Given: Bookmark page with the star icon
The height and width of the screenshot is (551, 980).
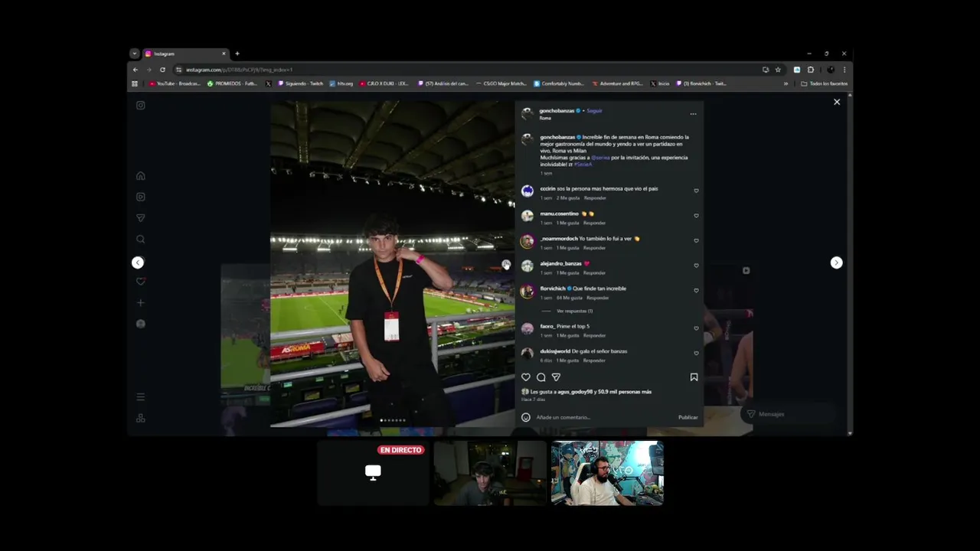Looking at the screenshot, I should click(778, 70).
